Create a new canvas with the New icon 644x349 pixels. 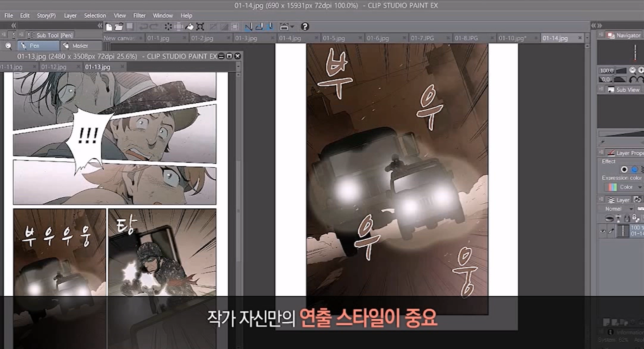(x=109, y=27)
